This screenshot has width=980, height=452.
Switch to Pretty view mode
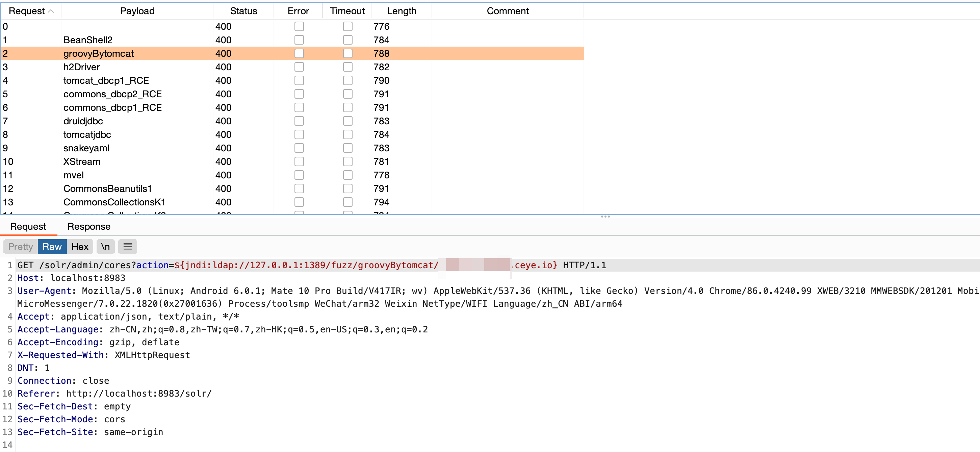(21, 247)
